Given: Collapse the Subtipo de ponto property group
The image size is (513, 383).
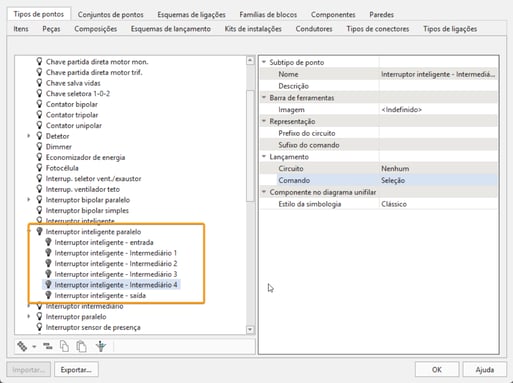Looking at the screenshot, I should point(264,62).
